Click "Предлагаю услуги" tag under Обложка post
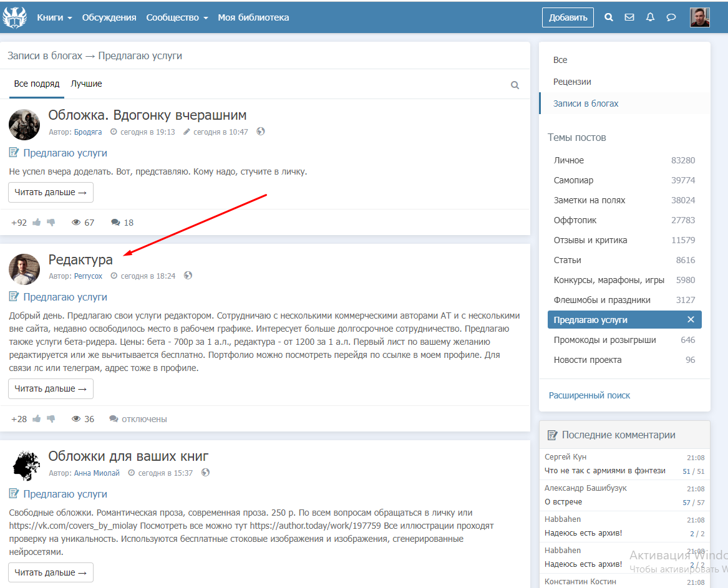Viewport: 728px width, 588px height. pos(65,153)
